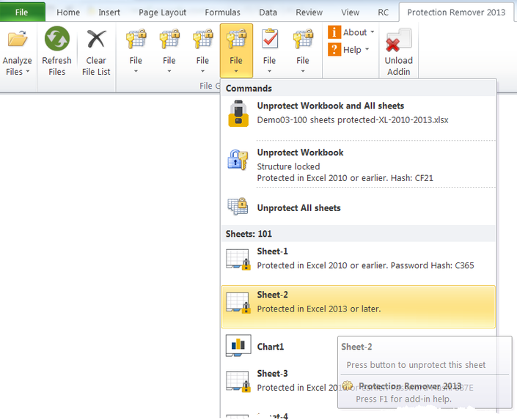Switch to the RC tab
The image size is (517, 420).
tap(383, 12)
